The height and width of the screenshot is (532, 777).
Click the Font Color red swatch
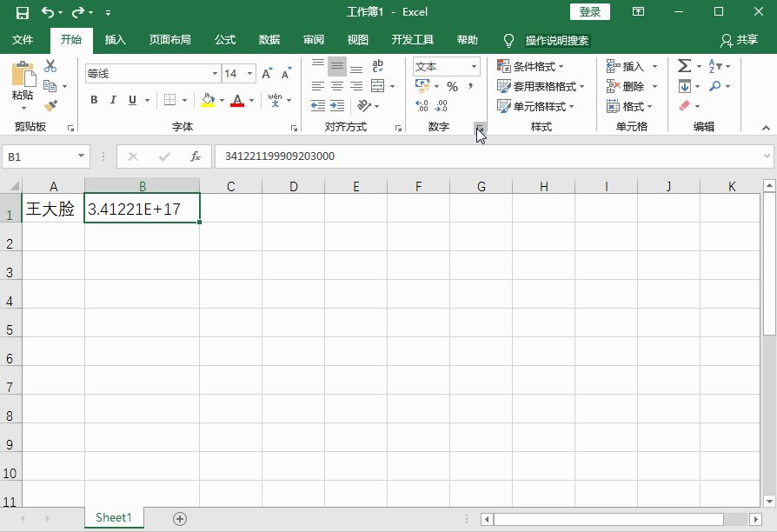[236, 102]
